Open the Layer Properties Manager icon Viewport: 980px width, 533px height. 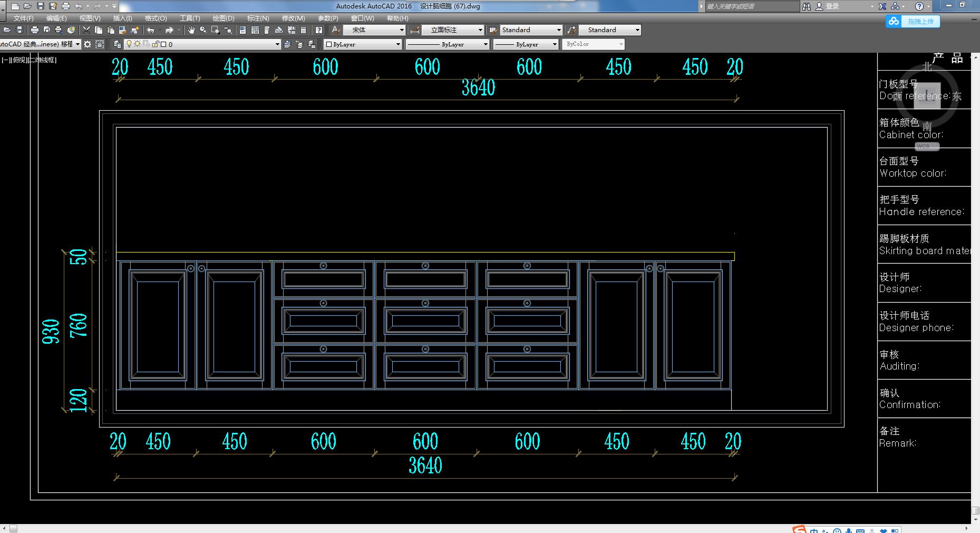(117, 44)
